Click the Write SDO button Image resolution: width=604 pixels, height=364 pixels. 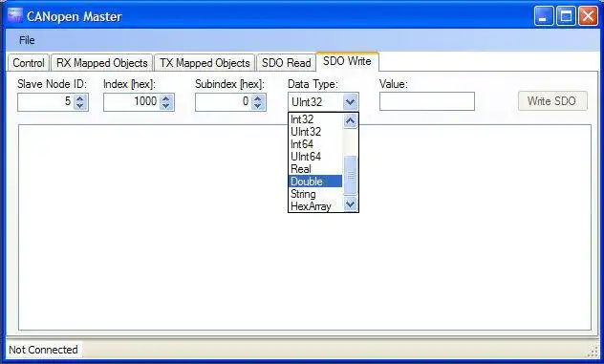pyautogui.click(x=552, y=101)
